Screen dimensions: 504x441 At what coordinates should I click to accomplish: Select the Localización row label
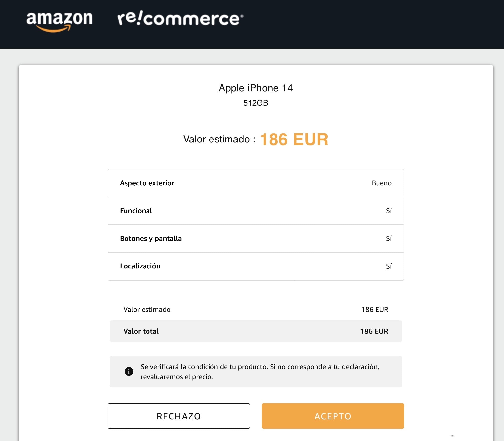[140, 266]
